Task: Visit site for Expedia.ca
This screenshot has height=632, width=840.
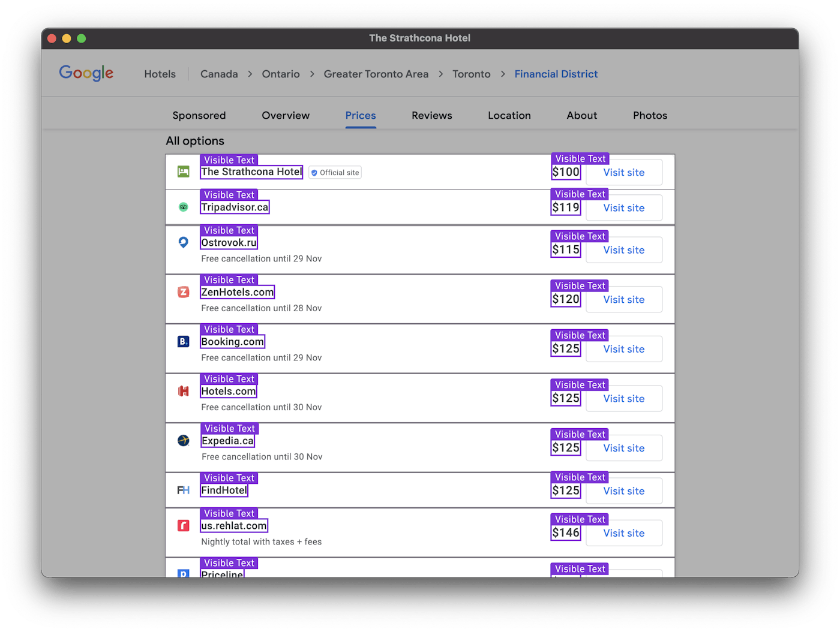Action: pyautogui.click(x=624, y=448)
